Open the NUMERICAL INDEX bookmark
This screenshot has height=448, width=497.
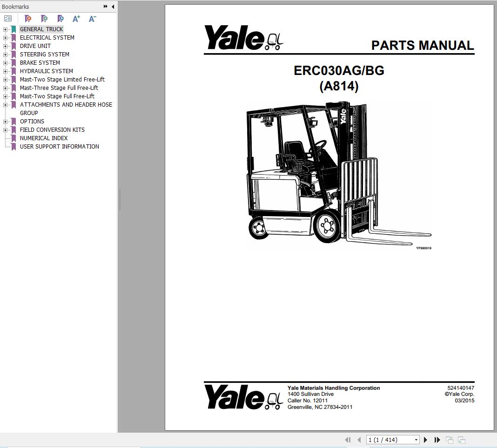[x=44, y=138]
